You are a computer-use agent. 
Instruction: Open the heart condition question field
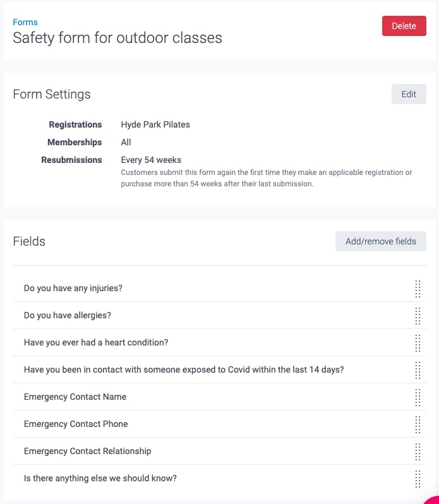coord(220,343)
